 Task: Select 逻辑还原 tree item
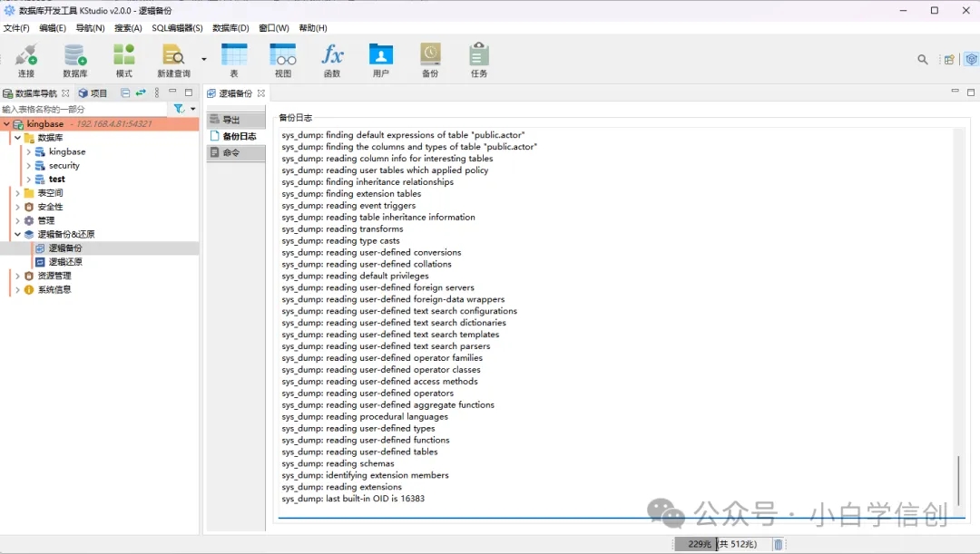click(65, 262)
